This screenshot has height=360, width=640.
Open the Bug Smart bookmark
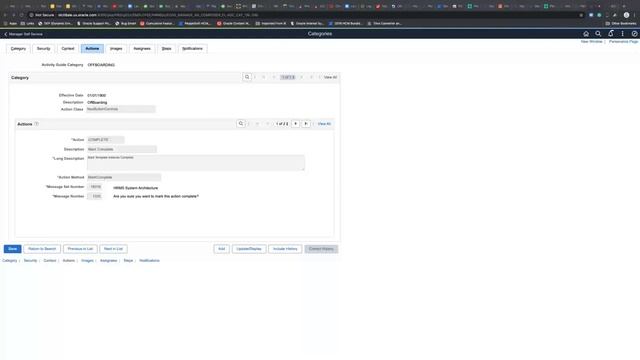[126, 24]
